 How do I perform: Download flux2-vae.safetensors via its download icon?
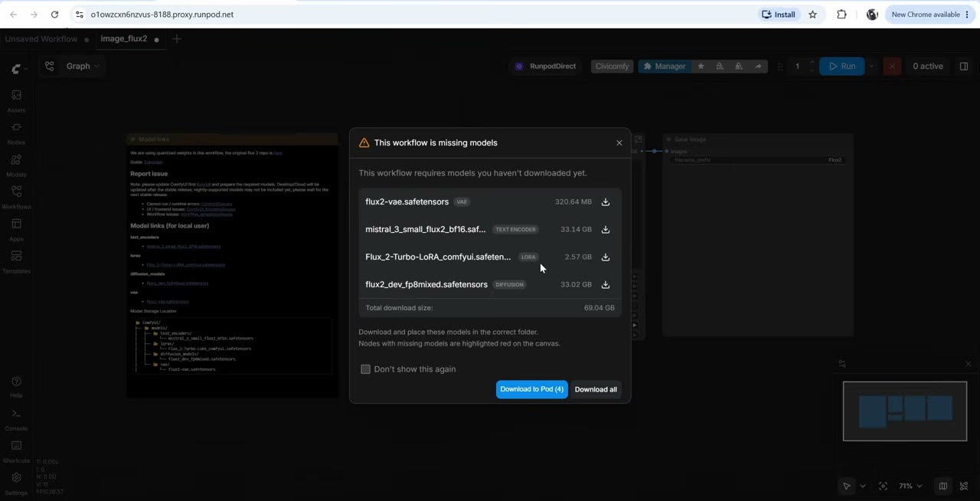606,202
